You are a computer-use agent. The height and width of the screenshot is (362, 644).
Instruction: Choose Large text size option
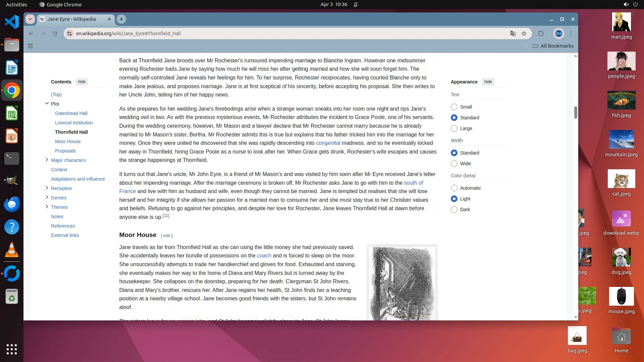tap(454, 128)
